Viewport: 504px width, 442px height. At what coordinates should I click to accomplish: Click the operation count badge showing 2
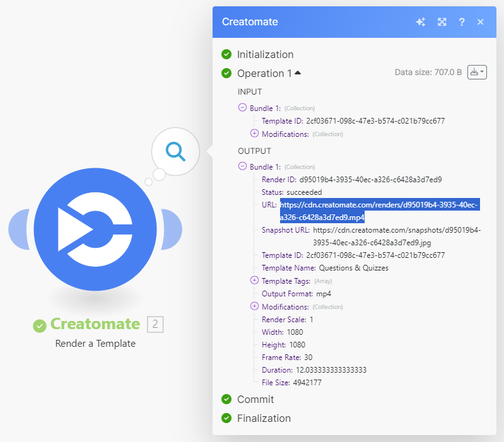pyautogui.click(x=155, y=324)
